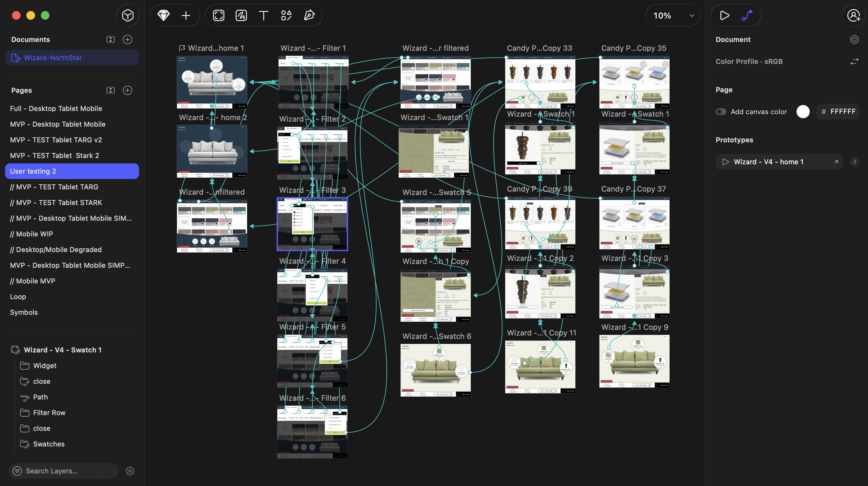
Task: Add a new page with plus icon
Action: (127, 90)
